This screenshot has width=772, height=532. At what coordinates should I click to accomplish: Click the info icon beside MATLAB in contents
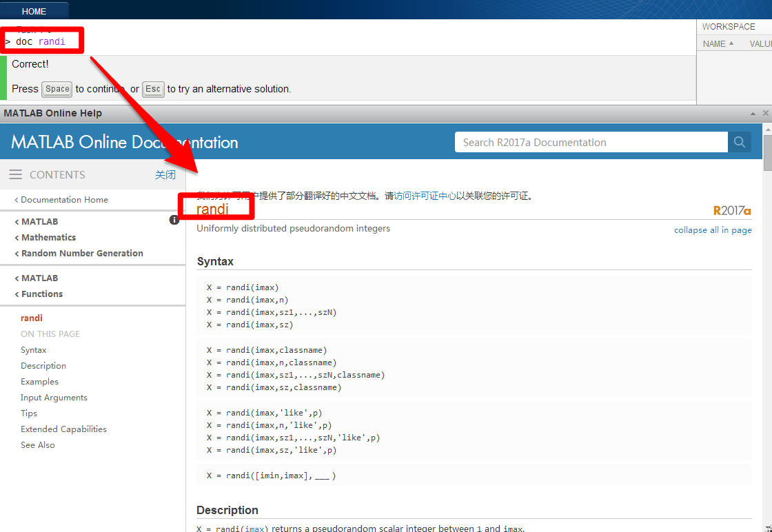tap(174, 220)
